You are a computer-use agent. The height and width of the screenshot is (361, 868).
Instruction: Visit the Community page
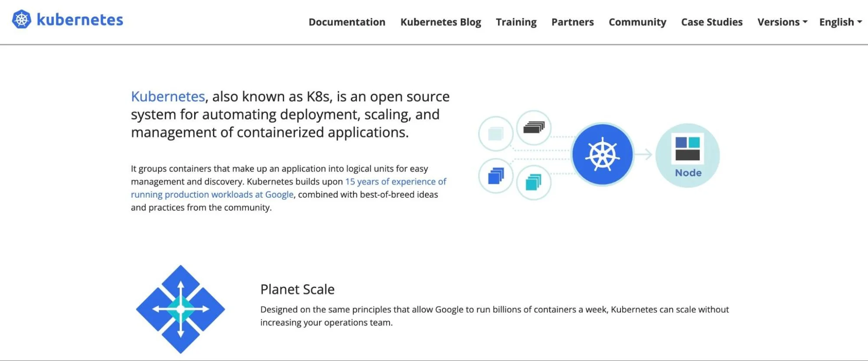click(637, 22)
